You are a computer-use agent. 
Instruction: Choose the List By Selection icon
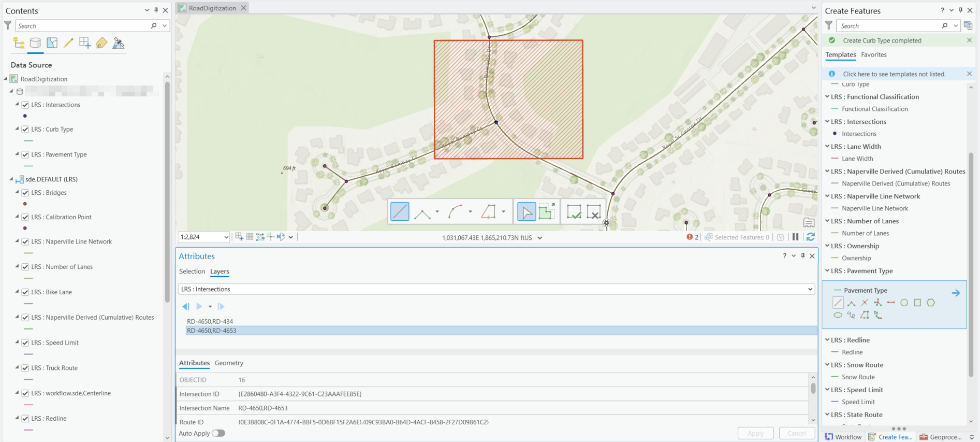[x=52, y=43]
